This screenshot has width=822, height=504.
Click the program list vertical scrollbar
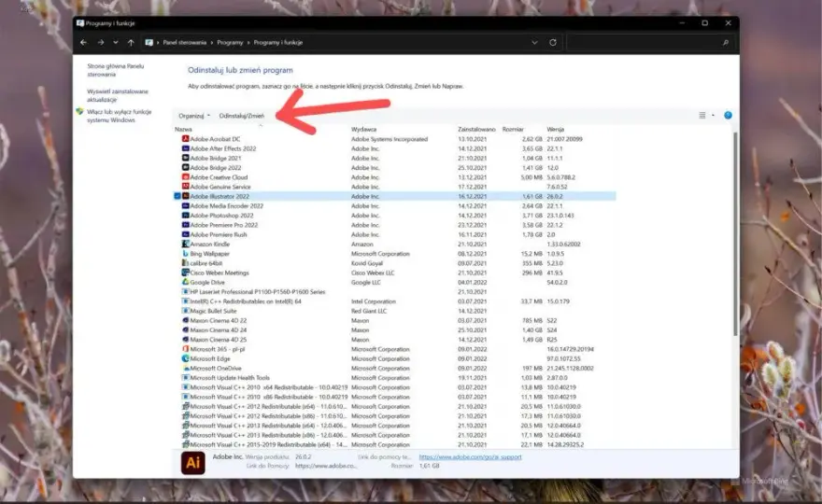(x=735, y=236)
